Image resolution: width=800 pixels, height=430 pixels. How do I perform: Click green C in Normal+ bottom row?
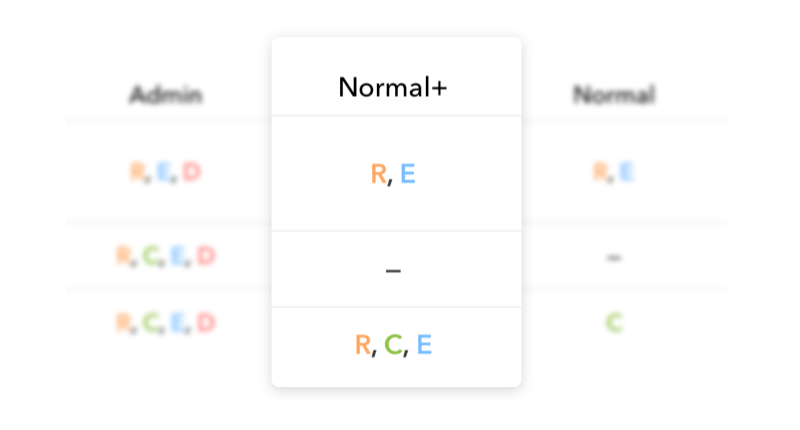click(393, 344)
